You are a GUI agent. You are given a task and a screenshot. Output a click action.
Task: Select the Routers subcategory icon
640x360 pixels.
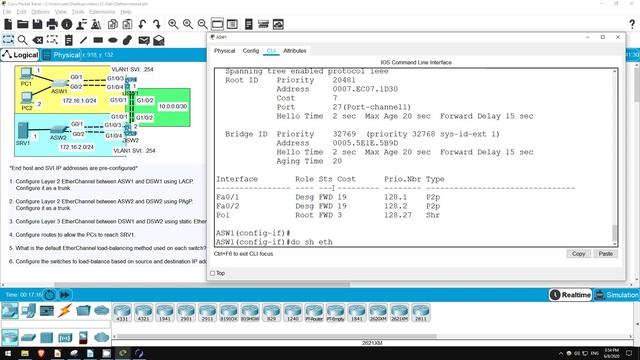click(x=9, y=338)
